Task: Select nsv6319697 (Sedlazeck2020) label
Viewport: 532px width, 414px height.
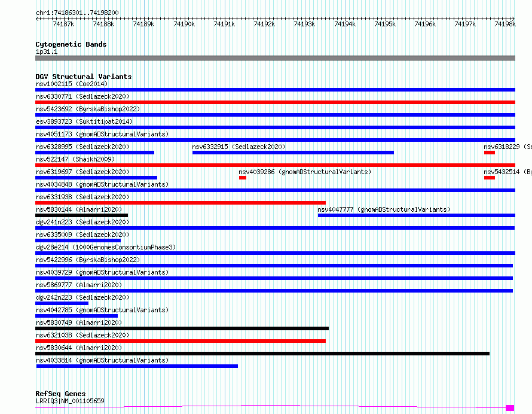Action: [x=82, y=172]
